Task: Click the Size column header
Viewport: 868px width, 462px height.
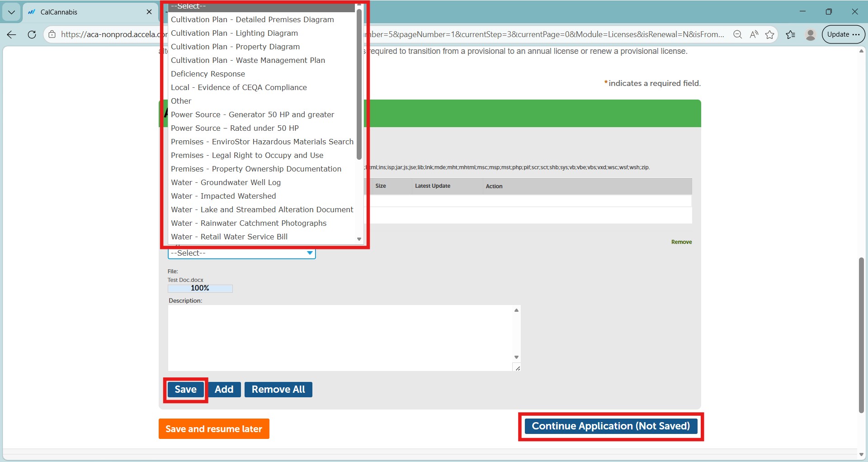Action: (381, 186)
